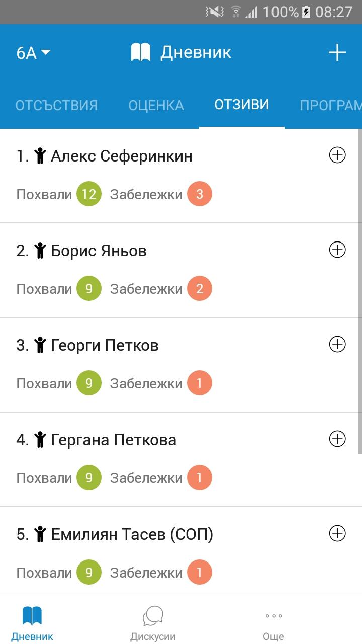Add a review for Борис Яньов
This screenshot has width=362, height=644.
(x=337, y=250)
